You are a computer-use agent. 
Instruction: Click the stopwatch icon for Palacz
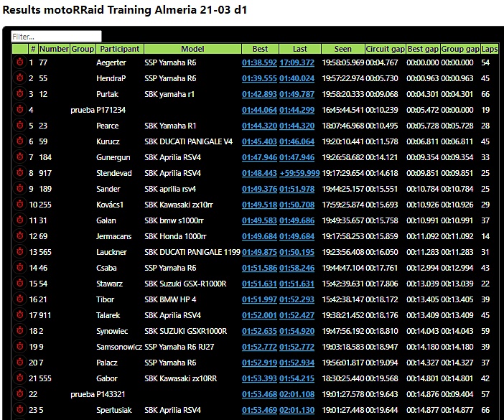[x=19, y=363]
